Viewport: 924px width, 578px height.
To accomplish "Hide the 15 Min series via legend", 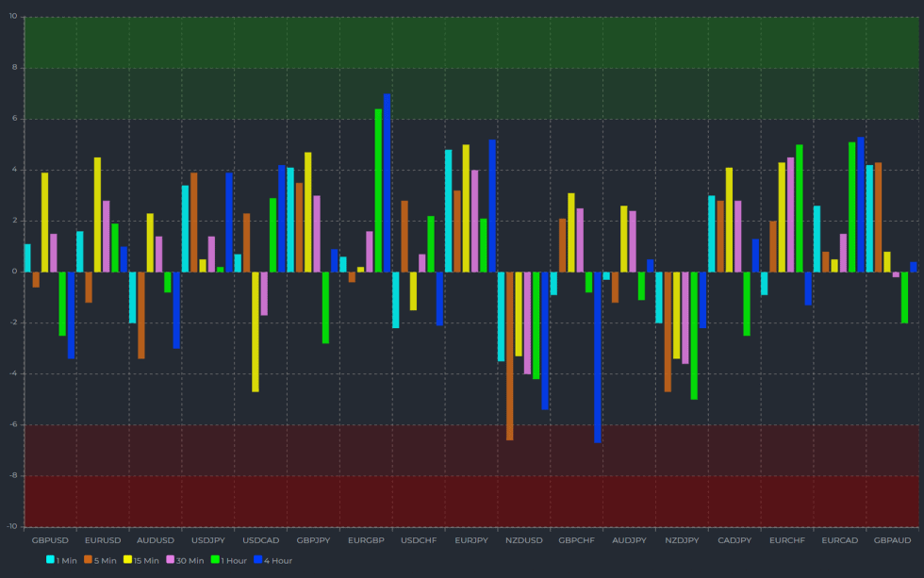I will tap(141, 560).
